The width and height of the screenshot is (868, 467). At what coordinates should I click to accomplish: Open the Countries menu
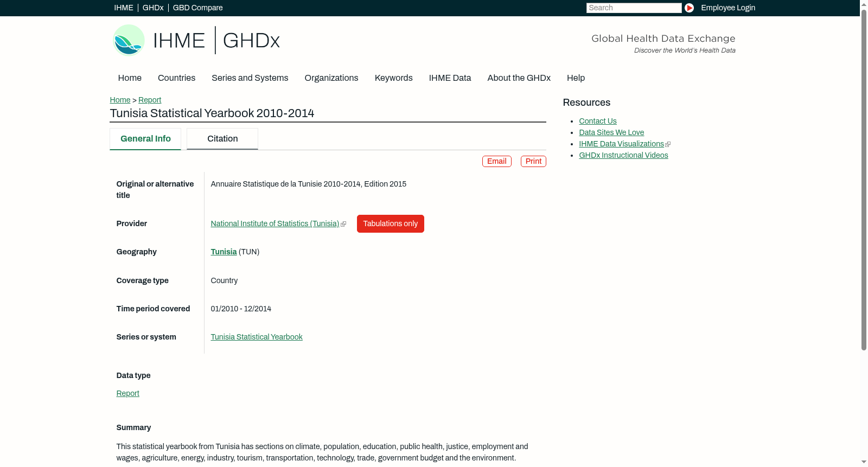(x=176, y=78)
